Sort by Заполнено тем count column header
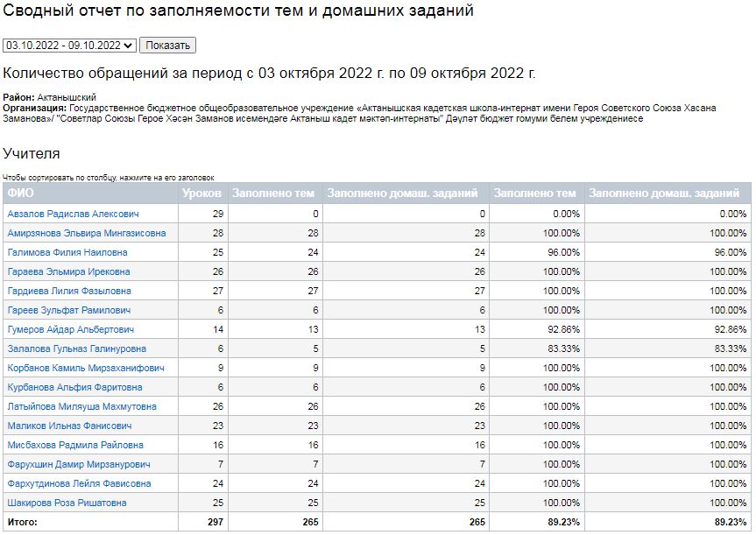The height and width of the screenshot is (535, 756). (273, 194)
